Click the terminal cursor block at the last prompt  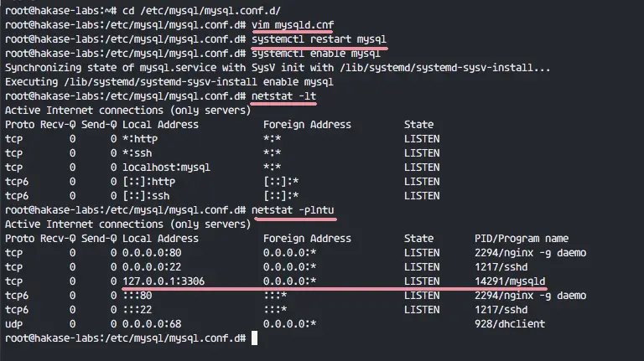tap(254, 338)
